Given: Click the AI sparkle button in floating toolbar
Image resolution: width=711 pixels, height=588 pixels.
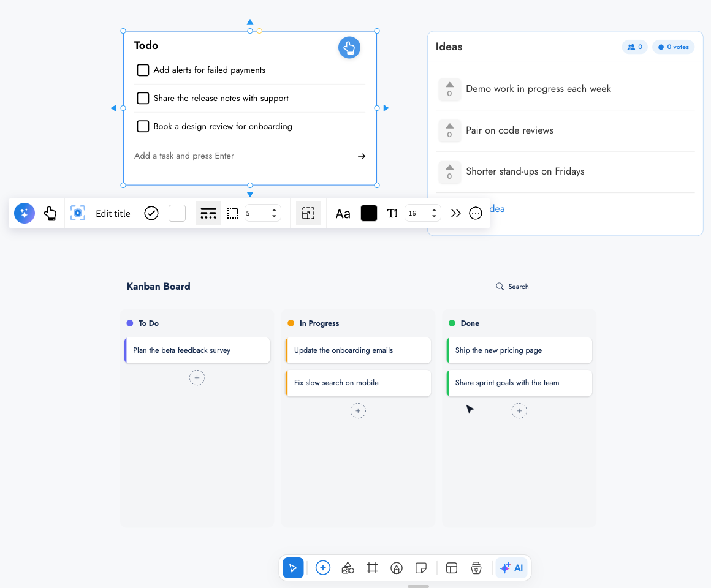Looking at the screenshot, I should (x=25, y=213).
